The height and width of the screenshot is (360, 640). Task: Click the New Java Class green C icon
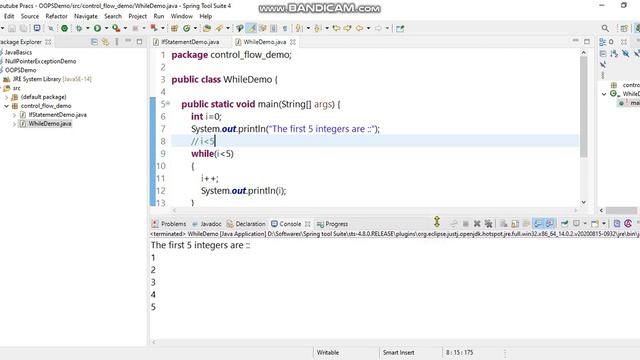tap(187, 28)
